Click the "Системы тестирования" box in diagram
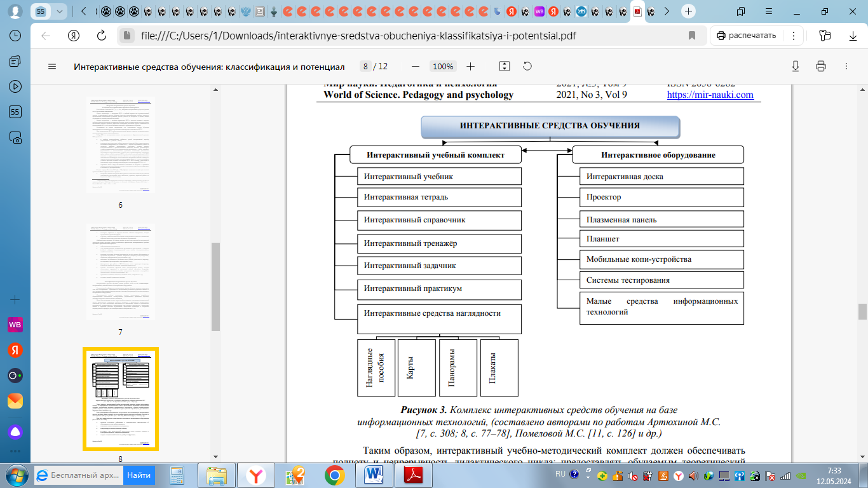 (661, 280)
